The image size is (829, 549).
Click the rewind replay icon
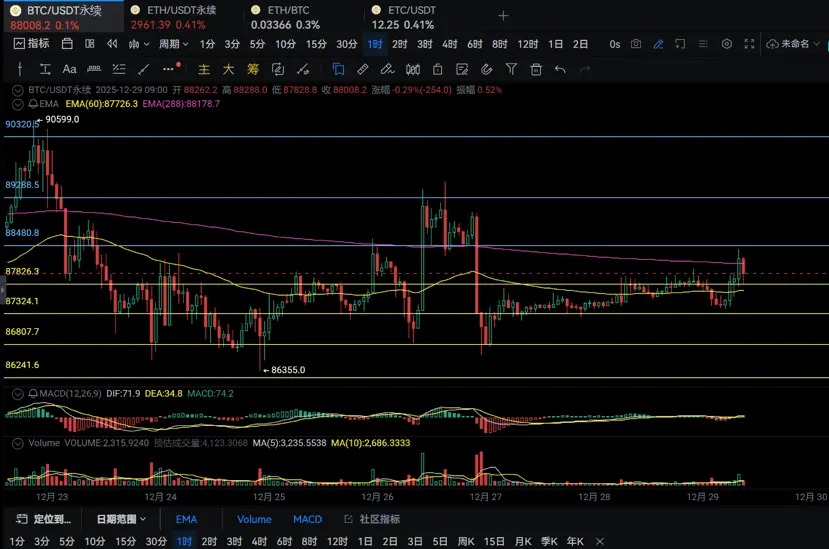tap(112, 44)
